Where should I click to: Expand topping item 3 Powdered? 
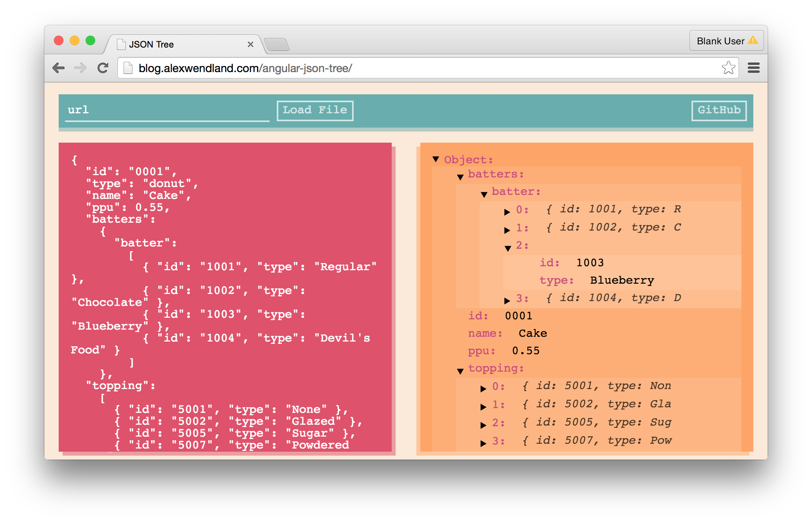(483, 443)
